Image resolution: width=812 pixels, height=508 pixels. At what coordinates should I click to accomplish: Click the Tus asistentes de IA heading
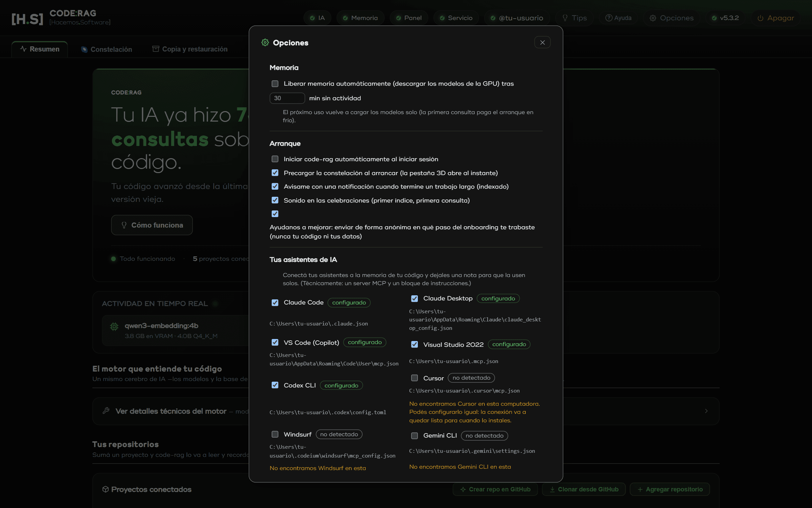[303, 260]
